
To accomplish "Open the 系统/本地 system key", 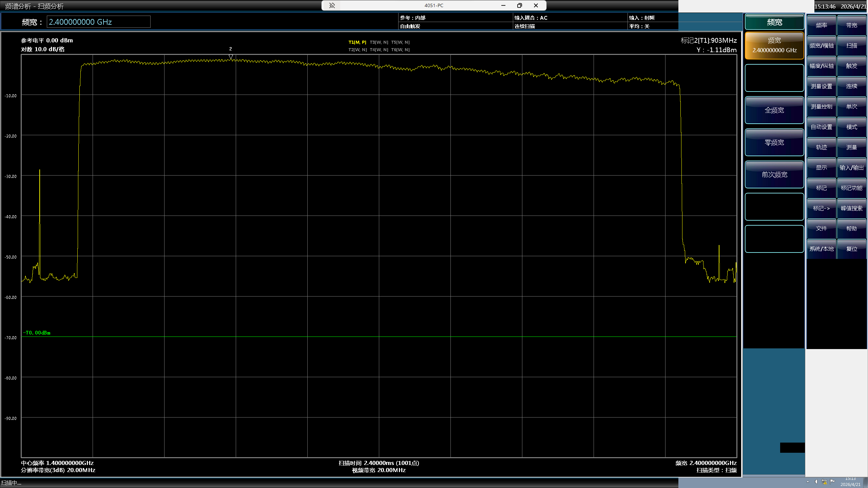I will pyautogui.click(x=821, y=249).
